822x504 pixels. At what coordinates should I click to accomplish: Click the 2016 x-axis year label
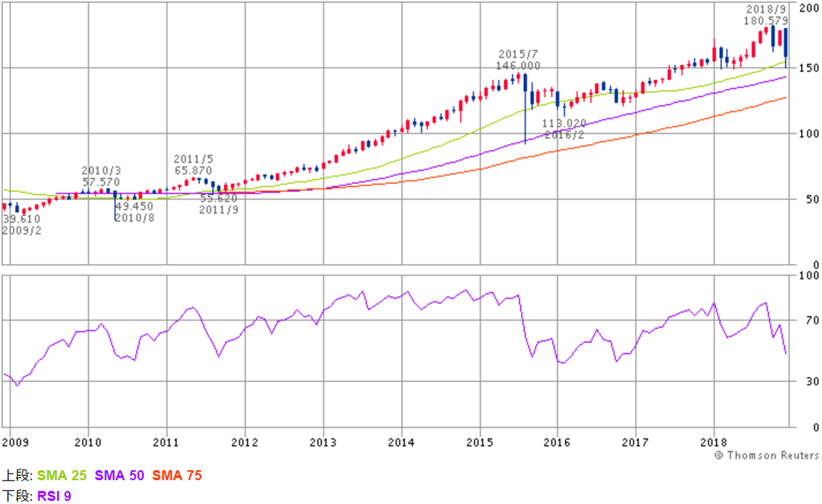coord(557,443)
